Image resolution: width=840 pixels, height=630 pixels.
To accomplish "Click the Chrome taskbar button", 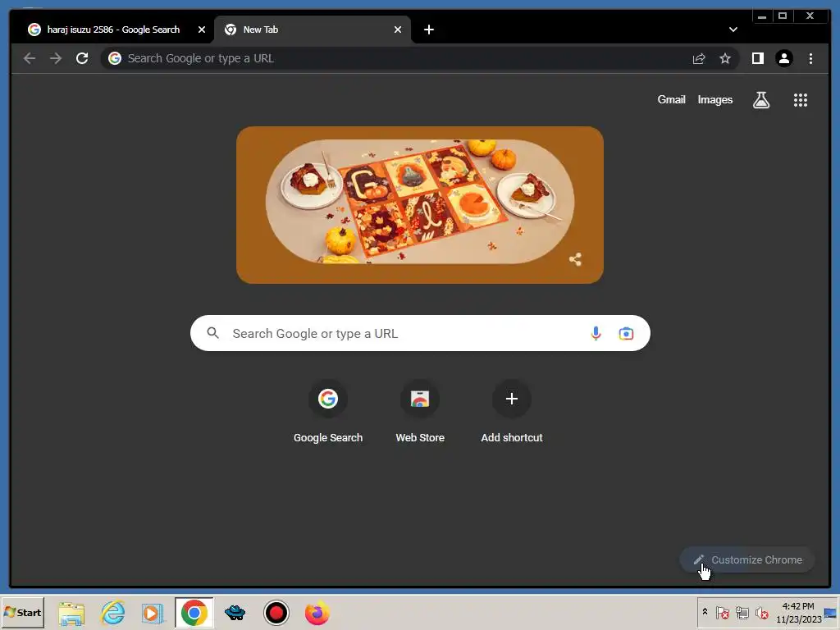I will pos(194,613).
